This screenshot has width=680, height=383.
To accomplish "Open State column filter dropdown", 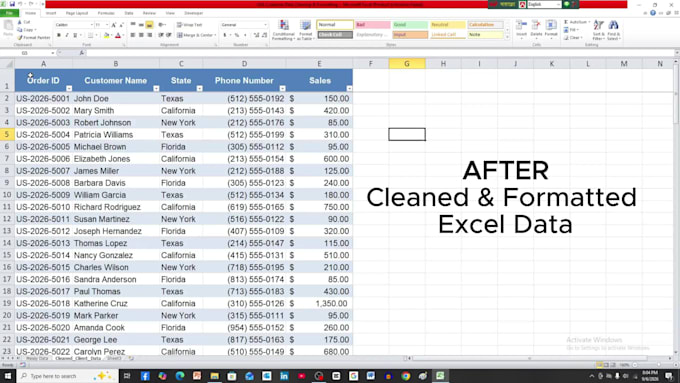I will [199, 88].
